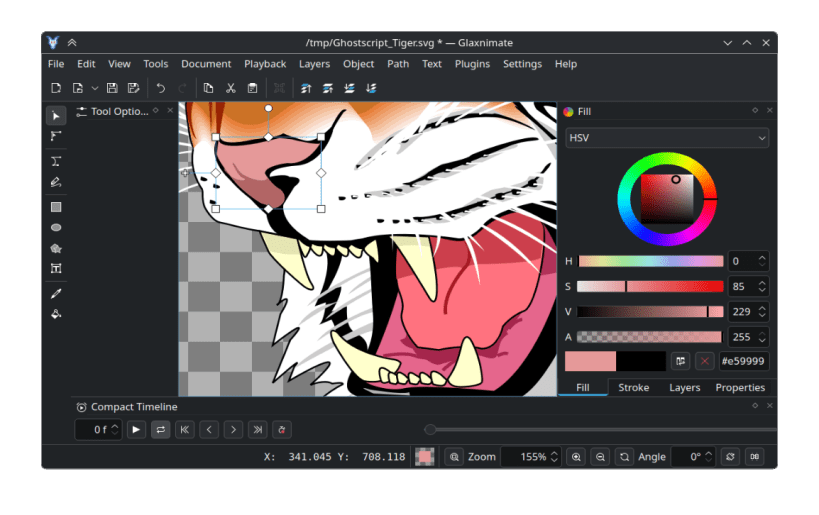Play the animation

136,430
